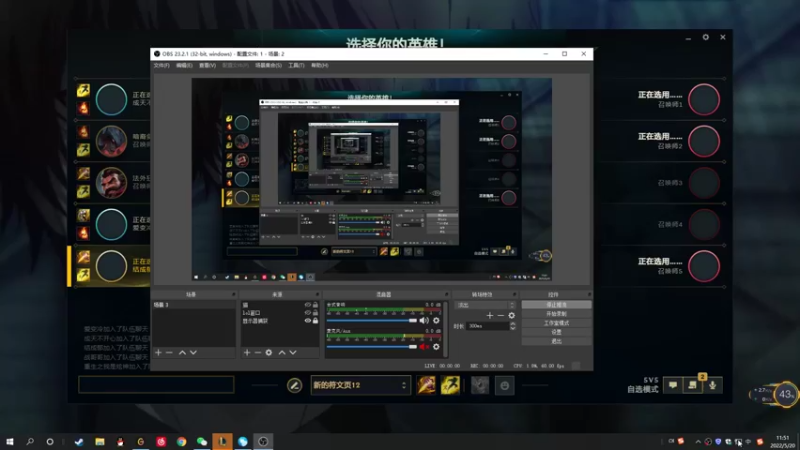Image resolution: width=800 pixels, height=450 pixels.
Task: Pop out Controls dock panel icon
Action: coord(589,294)
